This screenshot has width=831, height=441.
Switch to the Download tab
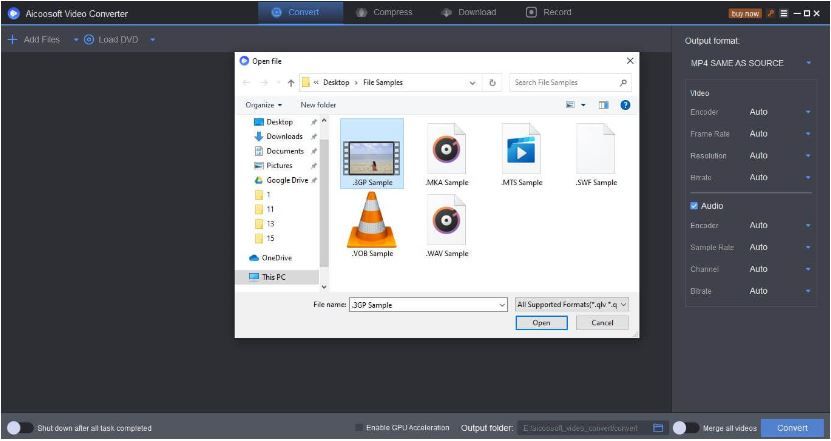(468, 12)
